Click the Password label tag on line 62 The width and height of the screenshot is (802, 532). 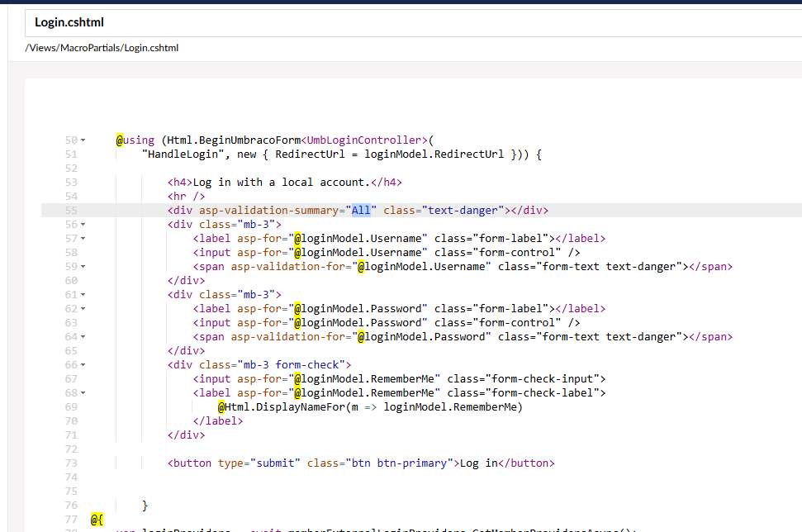click(x=399, y=309)
